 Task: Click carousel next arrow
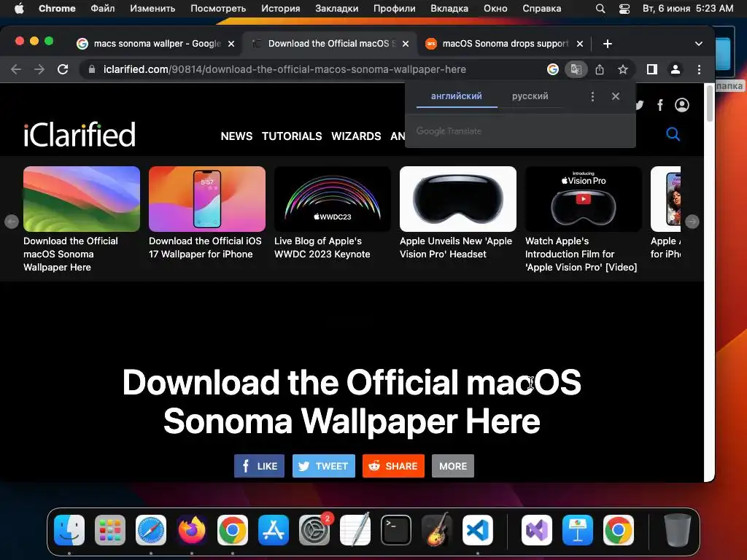(x=692, y=222)
